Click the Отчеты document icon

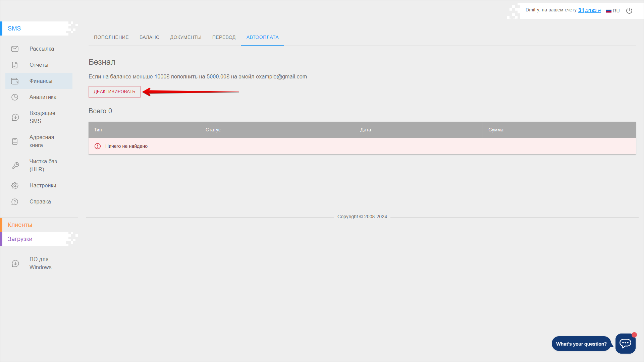(x=15, y=65)
